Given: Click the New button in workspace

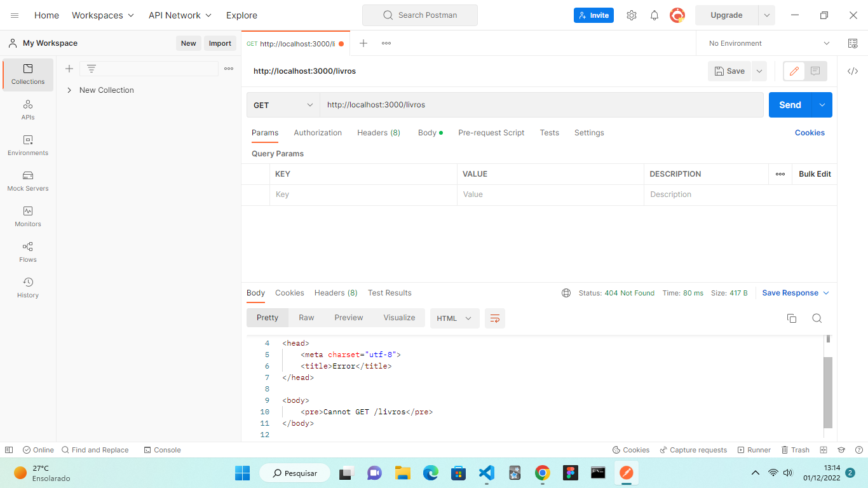Looking at the screenshot, I should 189,43.
